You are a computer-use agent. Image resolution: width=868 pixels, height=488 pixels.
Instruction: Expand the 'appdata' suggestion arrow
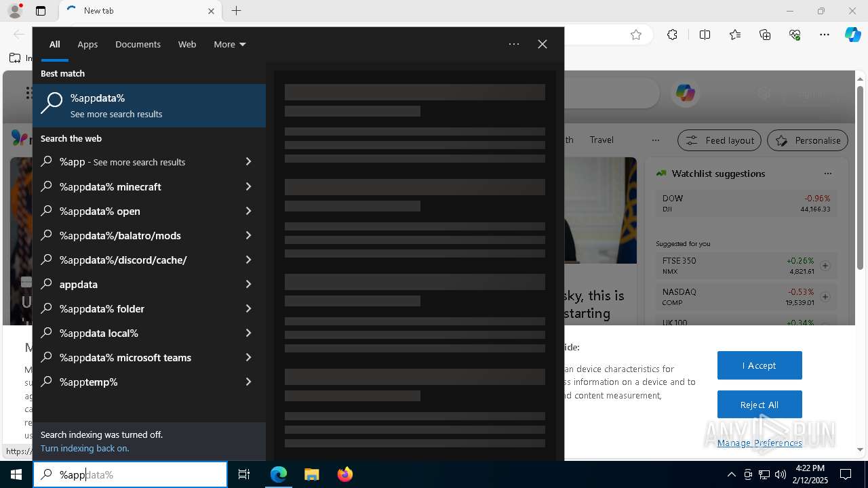tap(248, 284)
